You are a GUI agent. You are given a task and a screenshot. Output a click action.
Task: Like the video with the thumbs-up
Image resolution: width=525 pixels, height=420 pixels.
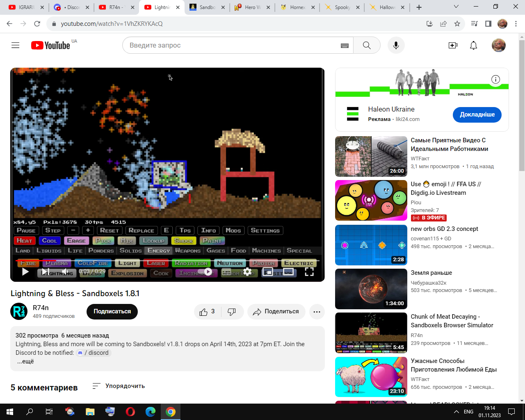208,312
